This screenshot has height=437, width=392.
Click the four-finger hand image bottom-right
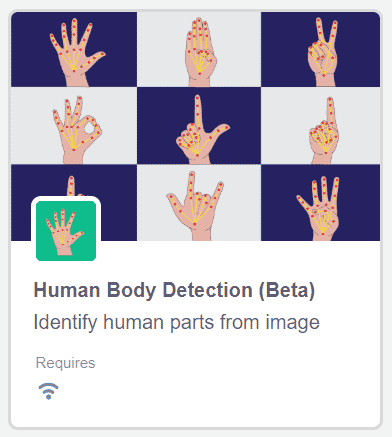click(320, 203)
